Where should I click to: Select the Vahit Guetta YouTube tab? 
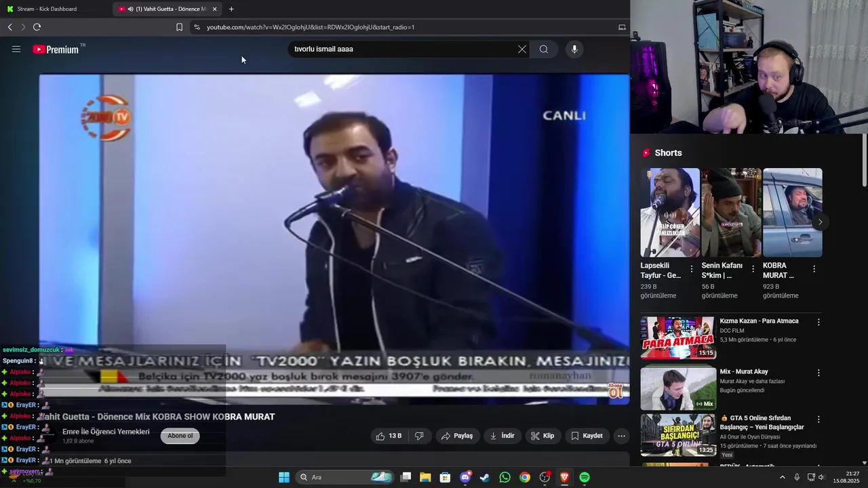pos(167,9)
